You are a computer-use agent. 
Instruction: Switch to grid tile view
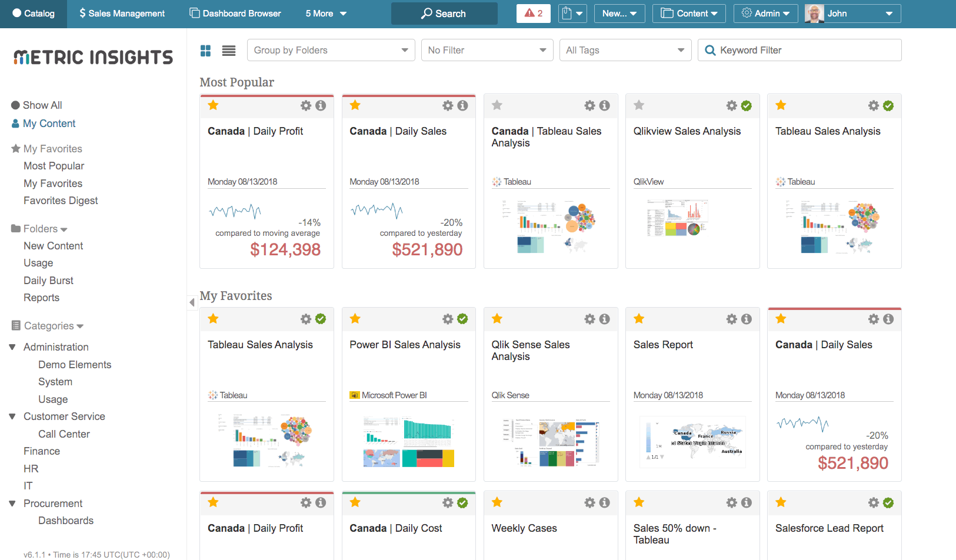click(205, 51)
